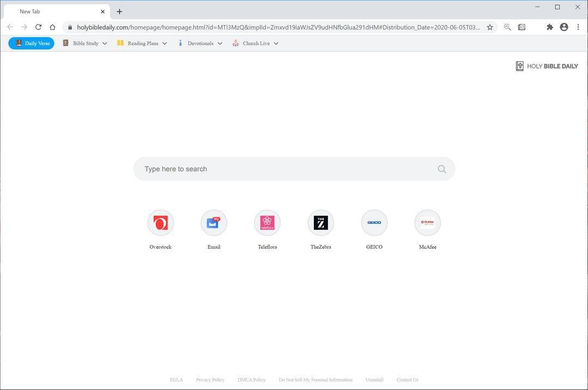Image resolution: width=588 pixels, height=390 pixels.
Task: Open the DMCA Policy footer link
Action: (x=252, y=380)
